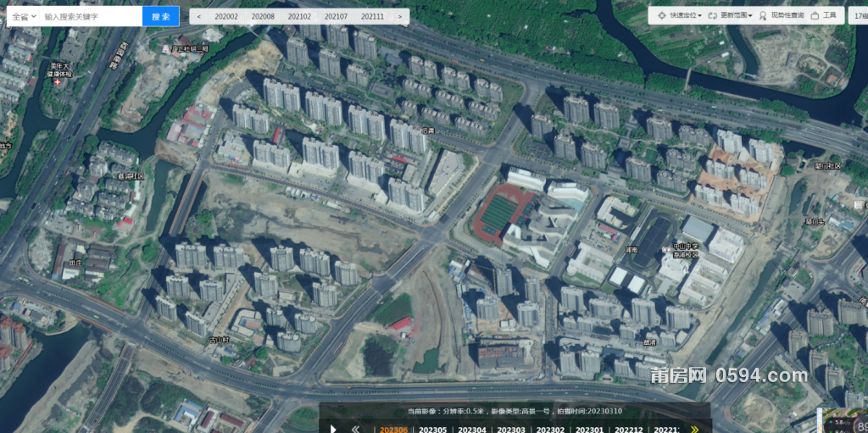Open the 全省 province dropdown

[x=24, y=17]
